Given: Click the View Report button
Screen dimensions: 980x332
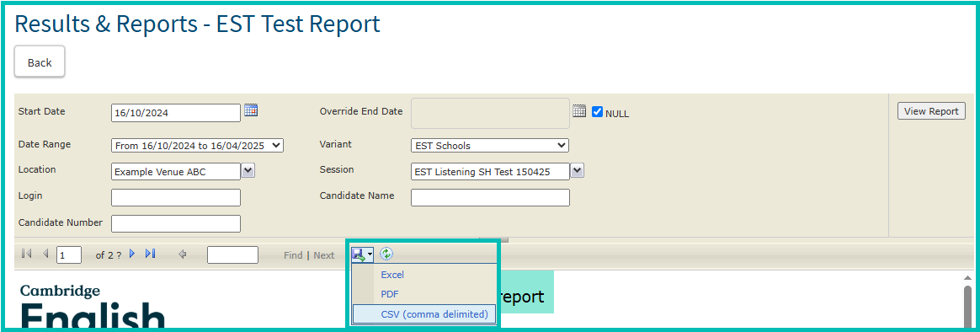Looking at the screenshot, I should (x=931, y=111).
